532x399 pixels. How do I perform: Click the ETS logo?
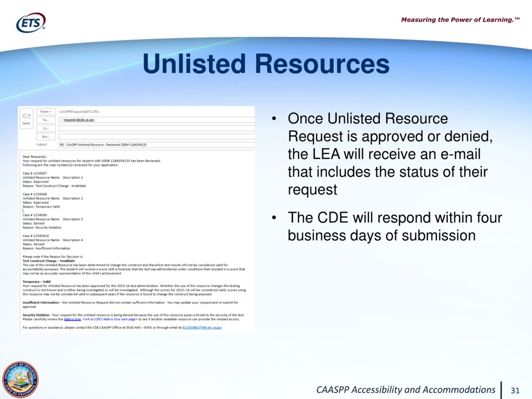(x=31, y=23)
